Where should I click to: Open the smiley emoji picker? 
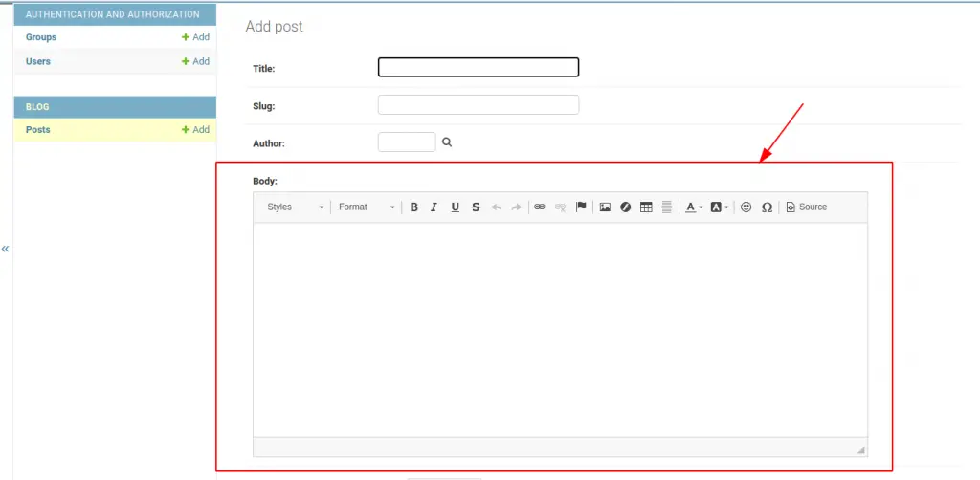click(746, 207)
